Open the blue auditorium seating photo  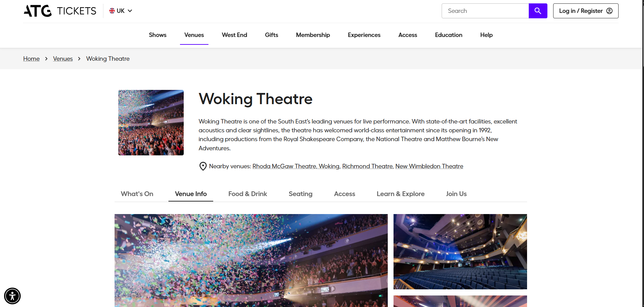tap(460, 251)
